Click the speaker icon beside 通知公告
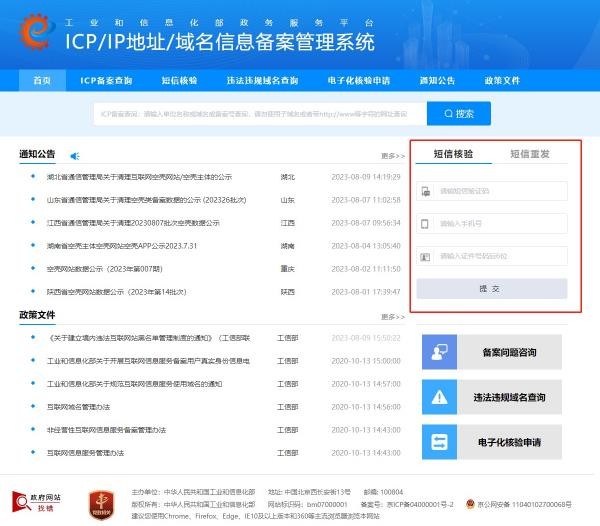Viewport: 600px width, 526px height. [74, 155]
